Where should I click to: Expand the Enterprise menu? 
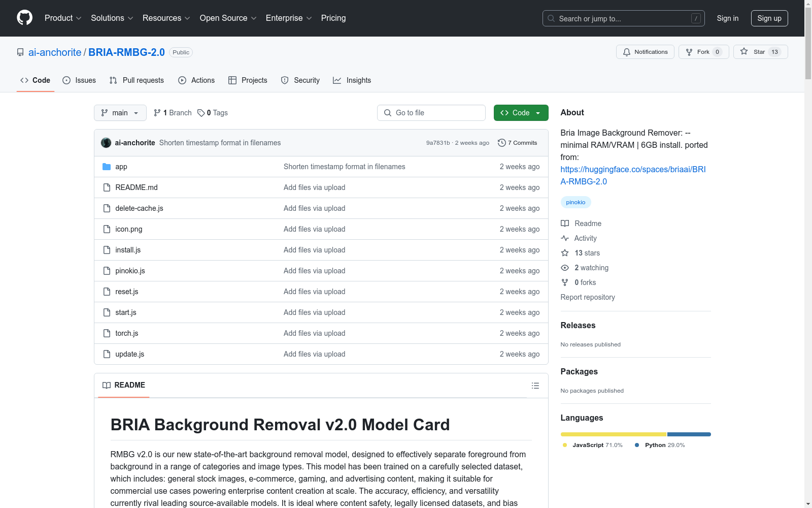tap(289, 18)
